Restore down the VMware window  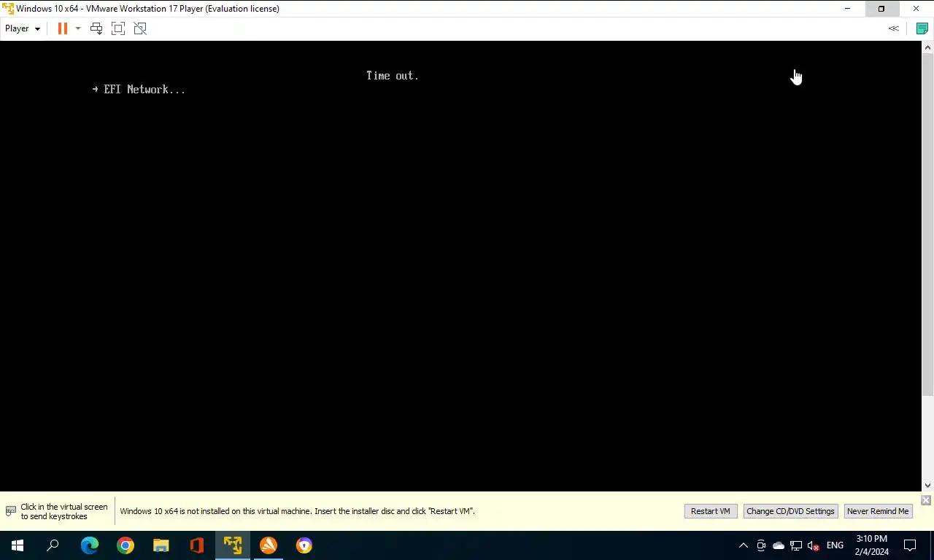point(881,9)
